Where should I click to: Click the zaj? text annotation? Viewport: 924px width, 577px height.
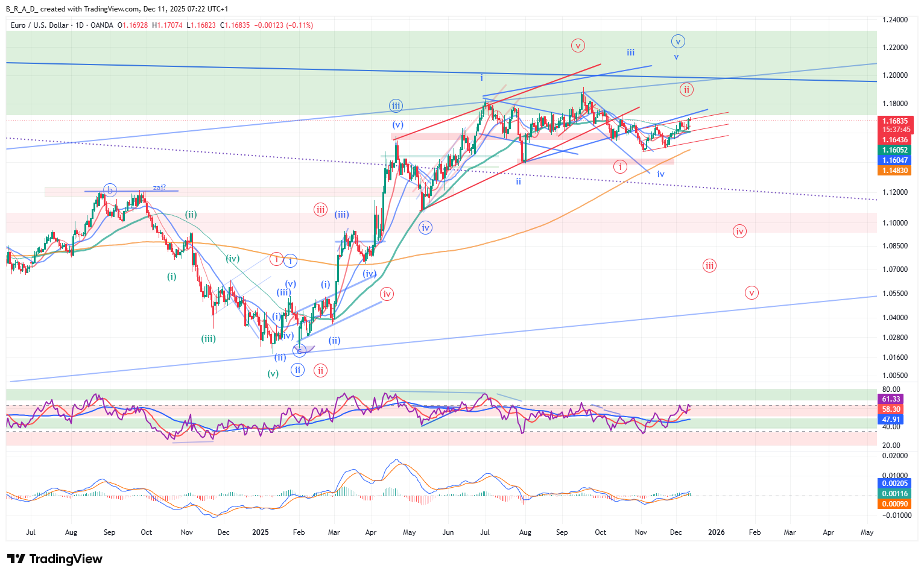[159, 188]
